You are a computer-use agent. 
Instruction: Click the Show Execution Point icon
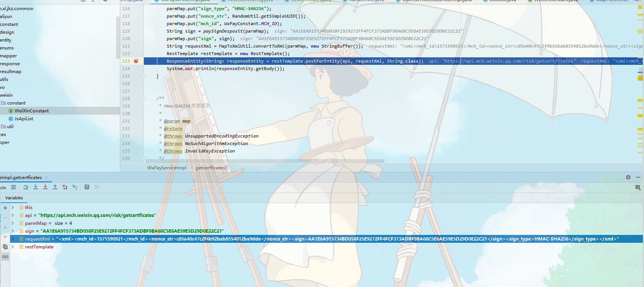coord(13,187)
